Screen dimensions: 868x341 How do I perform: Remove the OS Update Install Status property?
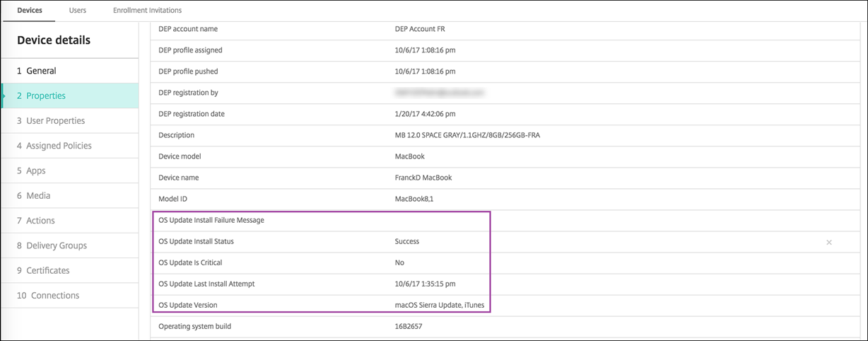pyautogui.click(x=828, y=243)
